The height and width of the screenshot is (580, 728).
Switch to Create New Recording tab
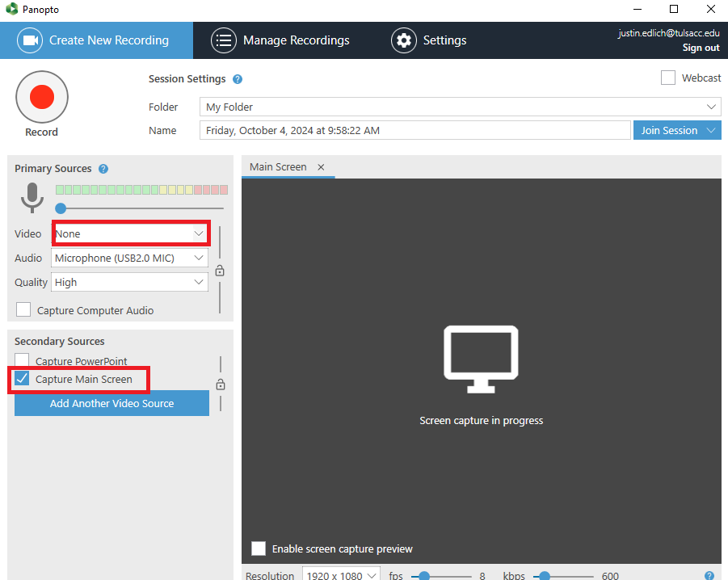point(97,40)
